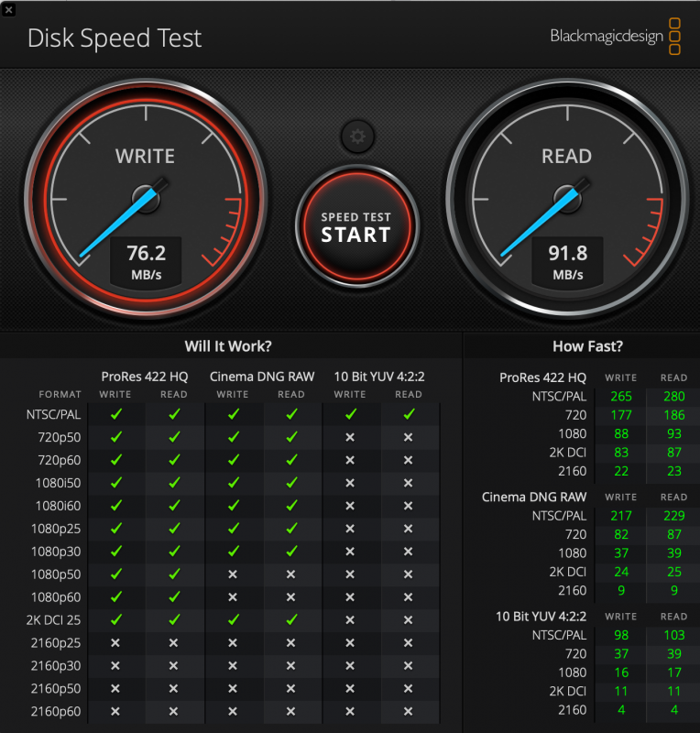Image resolution: width=700 pixels, height=733 pixels.
Task: Click 10 Bit YUV write checkmark for NTSC/PAL
Action: [350, 414]
